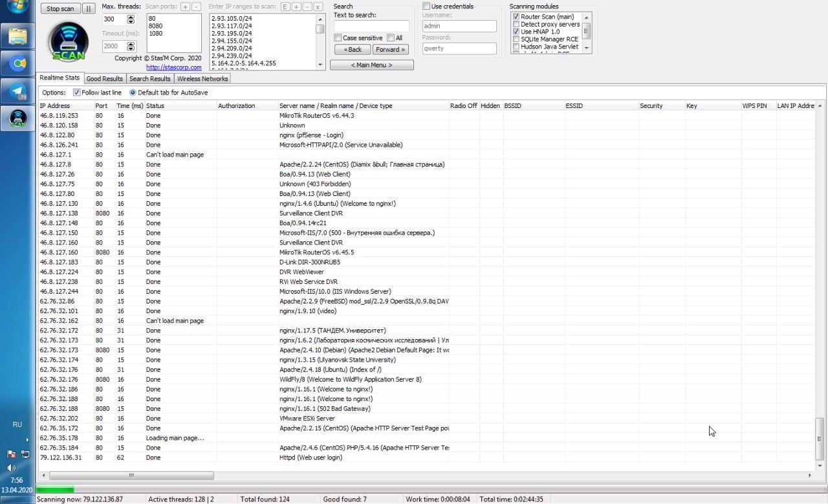Image resolution: width=828 pixels, height=504 pixels.
Task: Adjust Max threads spinner arrows
Action: [132, 19]
